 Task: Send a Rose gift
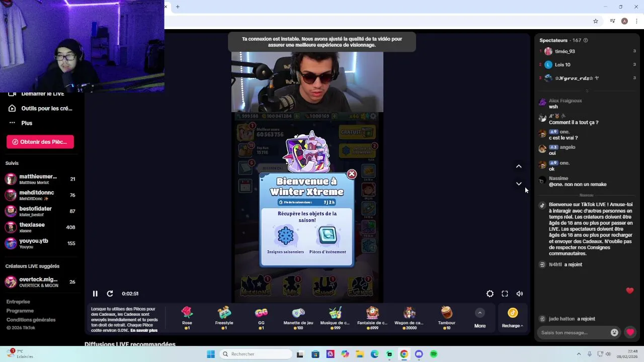coord(187,318)
